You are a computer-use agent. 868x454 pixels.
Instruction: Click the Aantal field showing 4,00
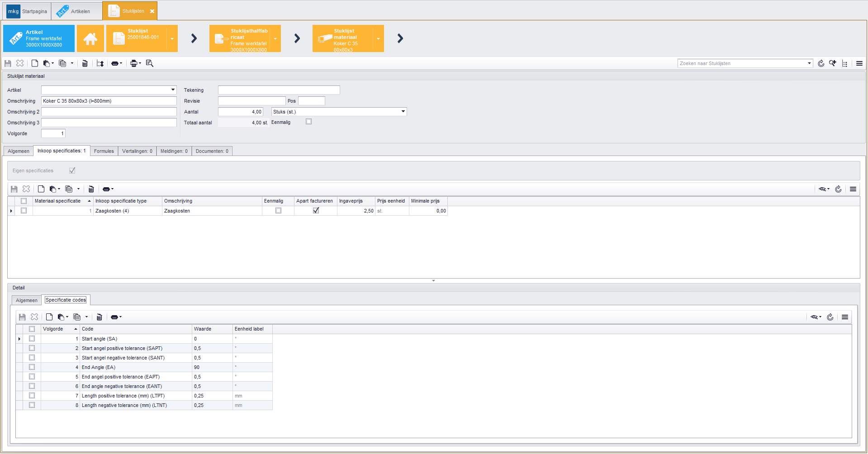pos(241,112)
